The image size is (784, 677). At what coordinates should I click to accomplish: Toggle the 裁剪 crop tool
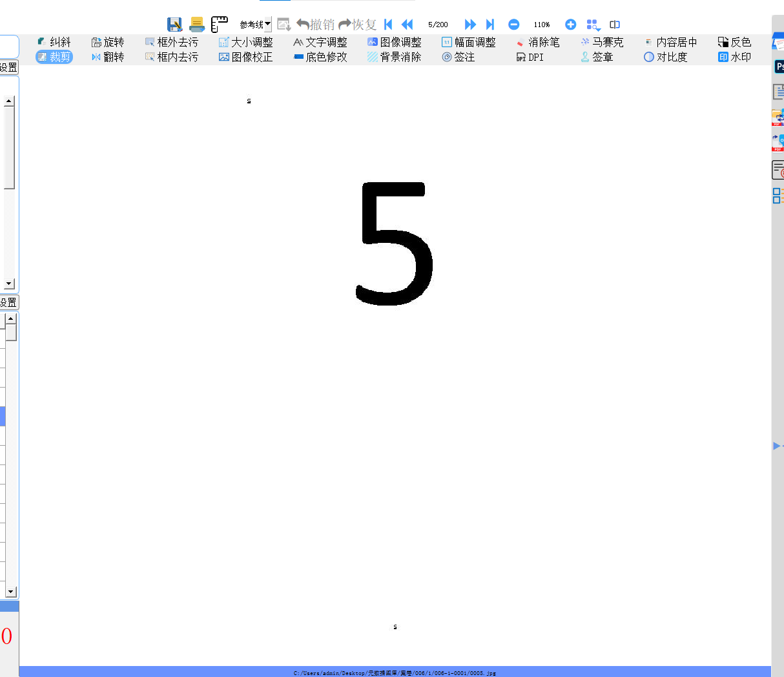(54, 57)
